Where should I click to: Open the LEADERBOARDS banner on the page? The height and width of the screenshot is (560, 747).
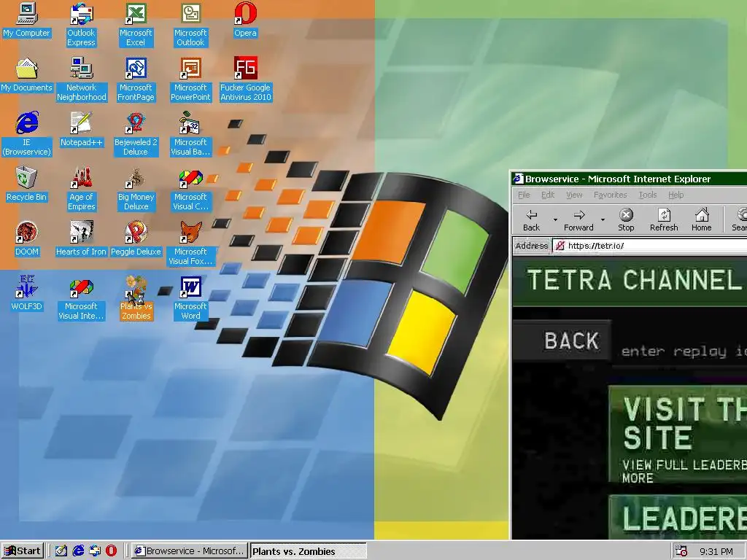tap(678, 517)
